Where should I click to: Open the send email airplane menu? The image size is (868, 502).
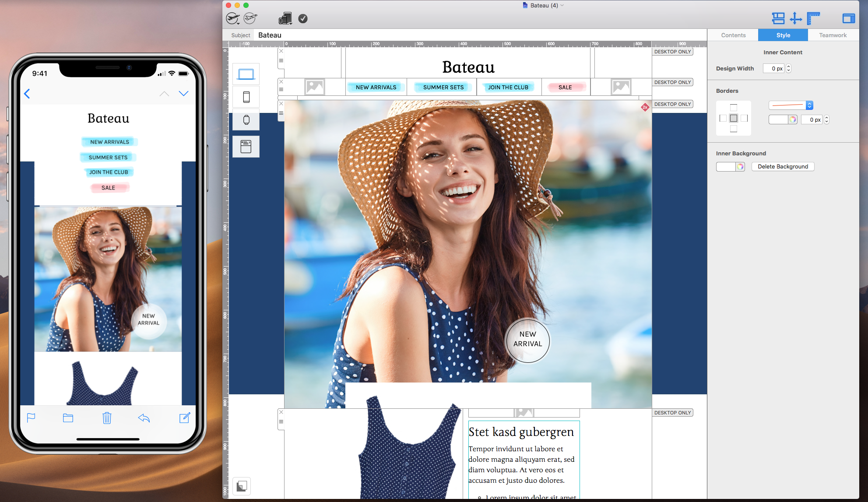233,18
